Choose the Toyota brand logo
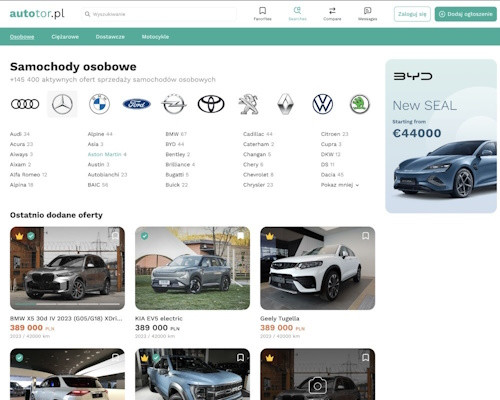The height and width of the screenshot is (400, 500). pyautogui.click(x=211, y=104)
